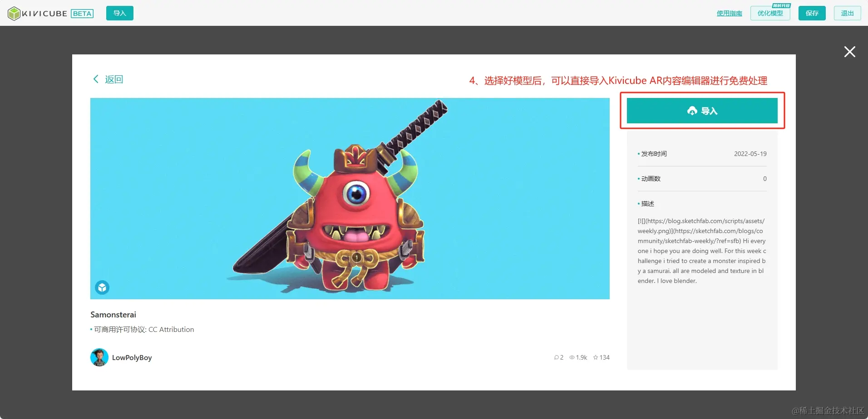Image resolution: width=868 pixels, height=419 pixels.
Task: Click the model title Samonsterai
Action: [113, 315]
